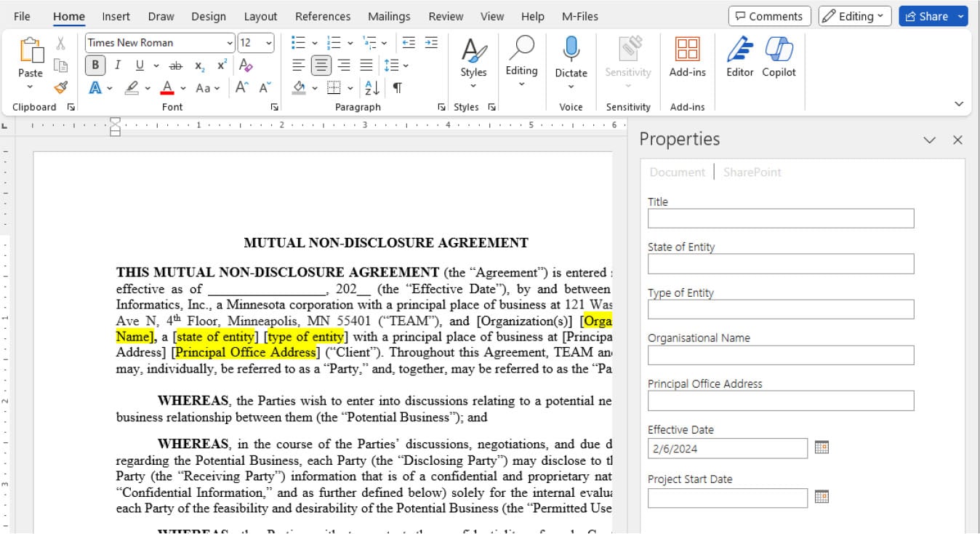Close the Properties pane

pos(957,140)
